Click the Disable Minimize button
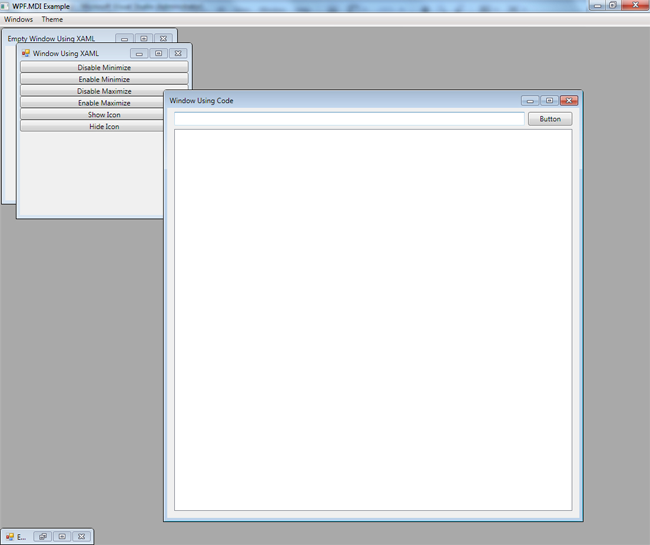650x545 pixels. [104, 68]
